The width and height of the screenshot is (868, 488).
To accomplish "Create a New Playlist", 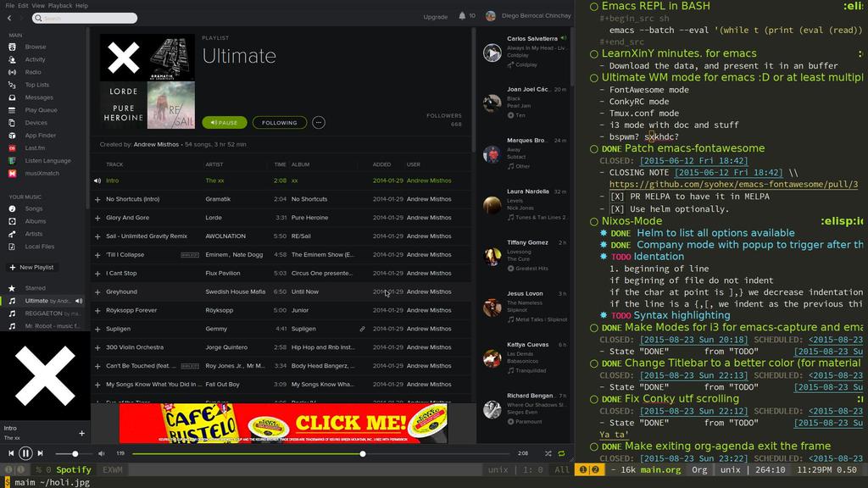I will click(31, 267).
